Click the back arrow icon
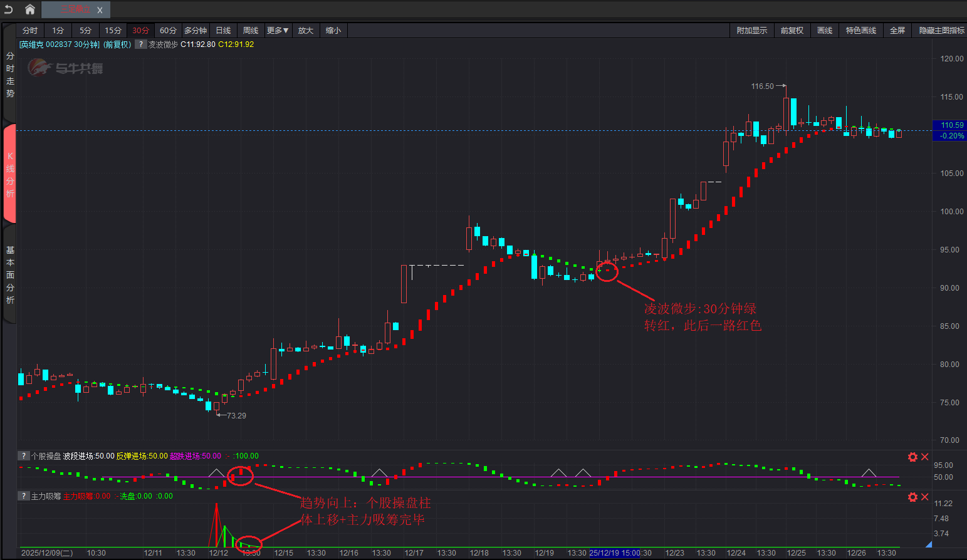The image size is (967, 560). [9, 9]
